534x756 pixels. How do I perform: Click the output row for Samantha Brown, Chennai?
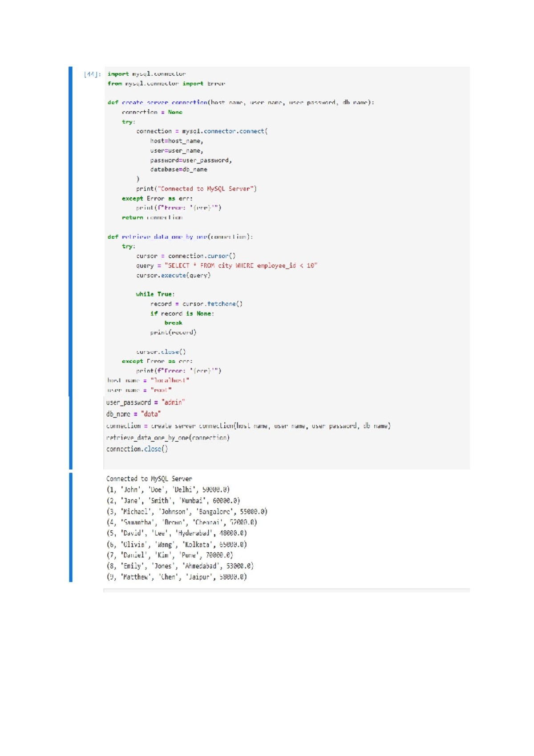(182, 523)
